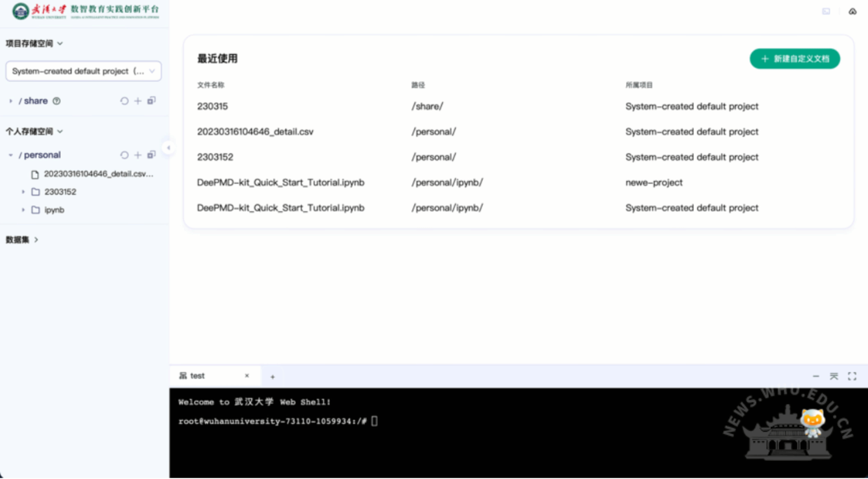
Task: Expand the 2303152 folder arrow
Action: (x=23, y=192)
